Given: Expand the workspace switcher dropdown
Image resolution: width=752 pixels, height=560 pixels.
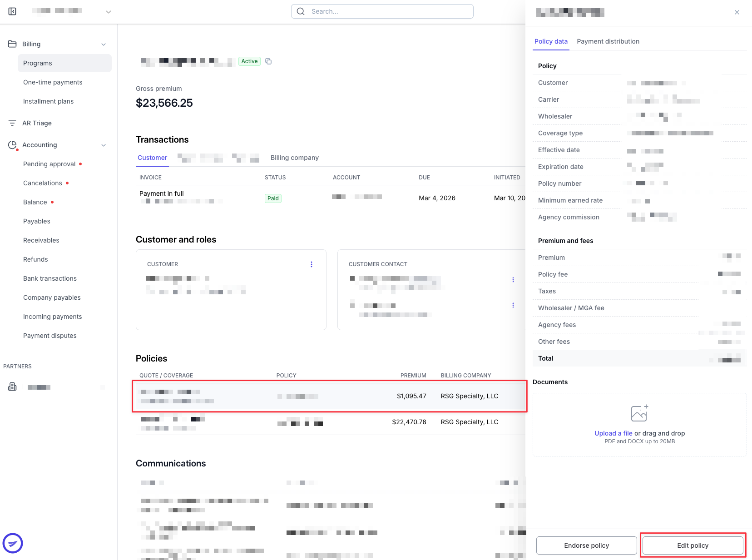Looking at the screenshot, I should click(x=108, y=12).
